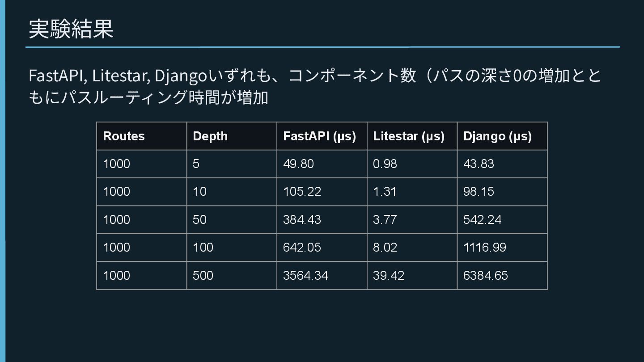Click the FastAPI (µs) column header
The height and width of the screenshot is (362, 644).
coord(319,136)
